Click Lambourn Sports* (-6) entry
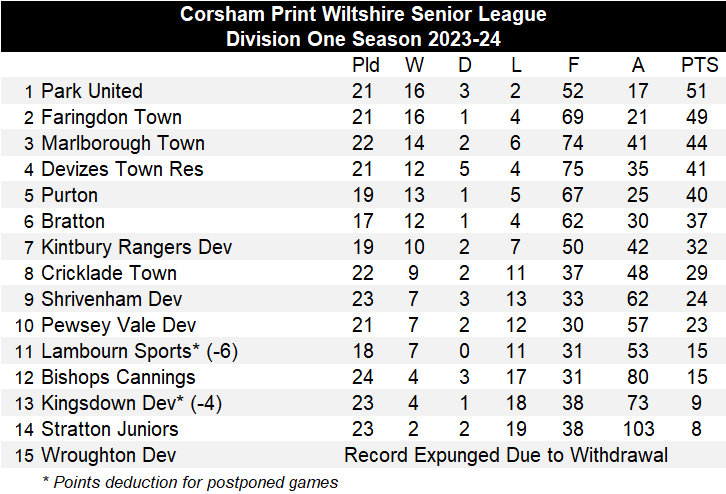This screenshot has width=726, height=494. [x=139, y=351]
